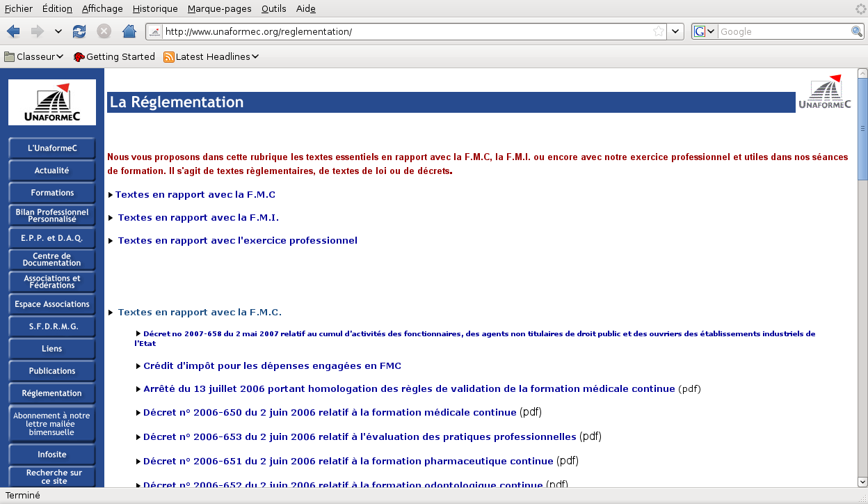This screenshot has width=868, height=504.
Task: Open the L'UnaformeC sidebar button
Action: point(52,148)
